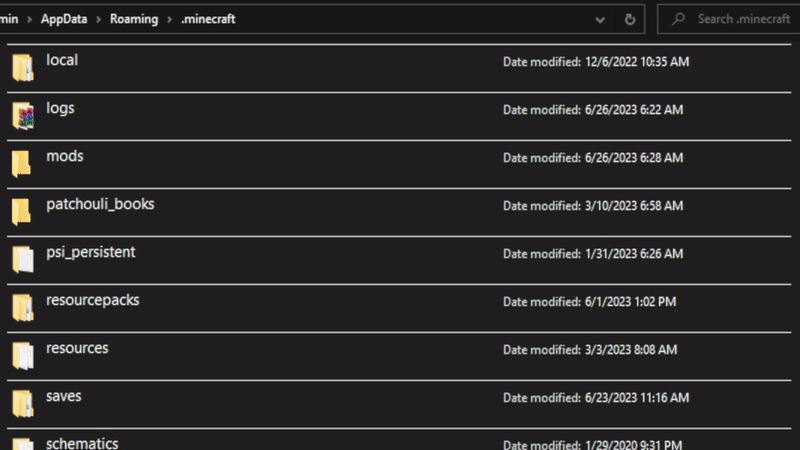Select the saves folder name label

point(64,397)
